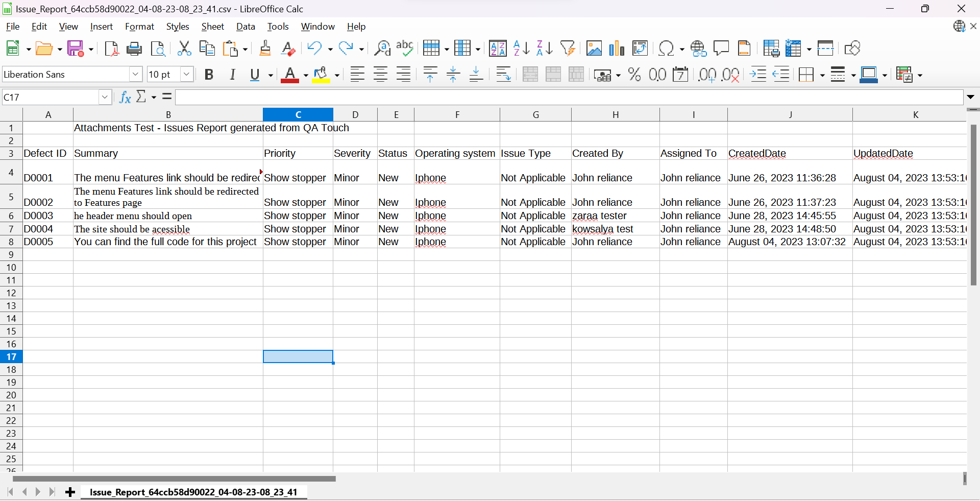The width and height of the screenshot is (980, 501).
Task: Open the Paste options dropdown arrow
Action: tap(245, 49)
